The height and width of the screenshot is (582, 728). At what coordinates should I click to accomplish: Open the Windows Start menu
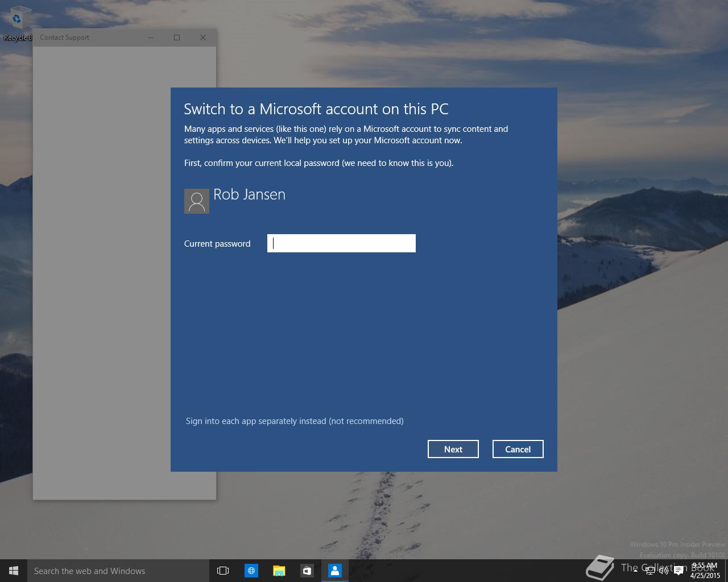coord(14,571)
